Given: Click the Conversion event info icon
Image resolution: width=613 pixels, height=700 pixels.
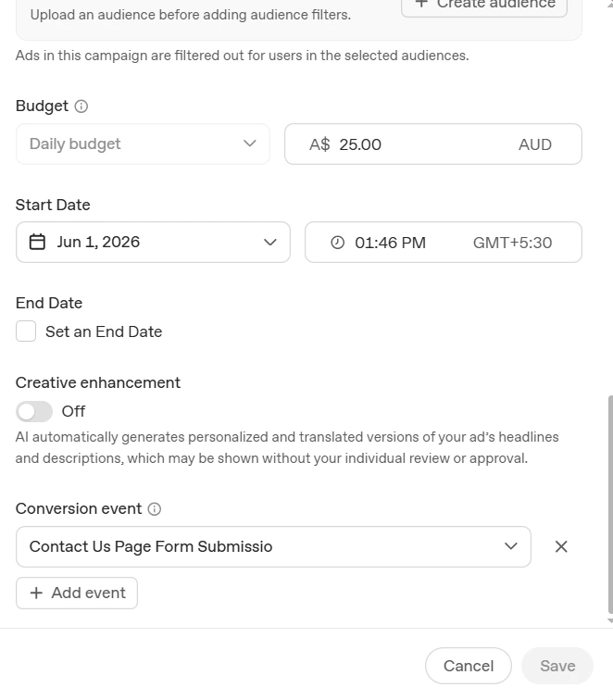Looking at the screenshot, I should coord(155,509).
